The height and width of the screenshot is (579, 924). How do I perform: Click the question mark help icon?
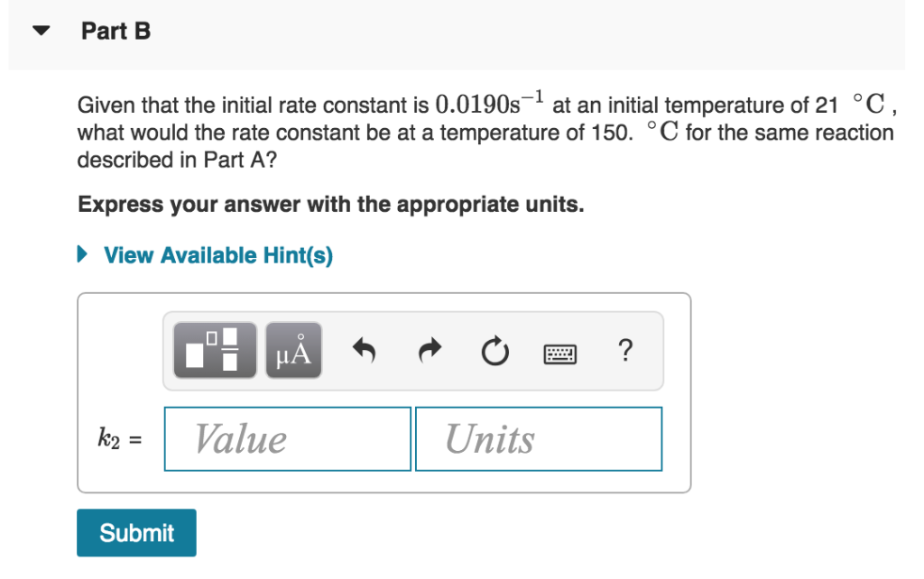point(625,352)
